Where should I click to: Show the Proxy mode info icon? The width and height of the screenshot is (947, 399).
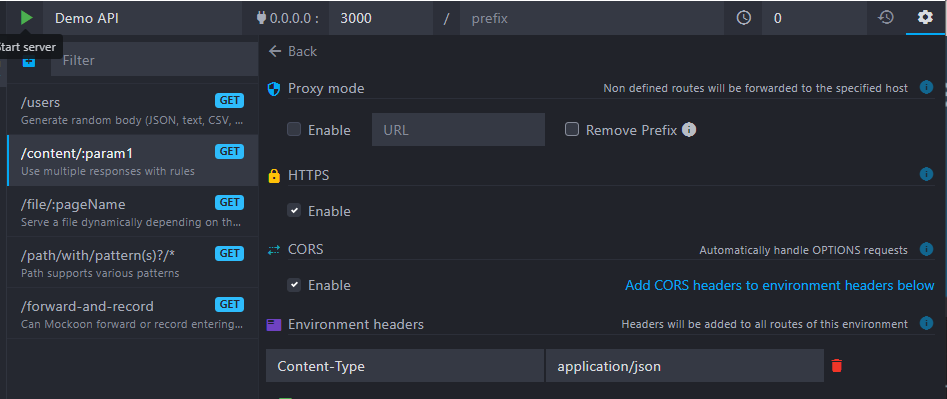[926, 88]
